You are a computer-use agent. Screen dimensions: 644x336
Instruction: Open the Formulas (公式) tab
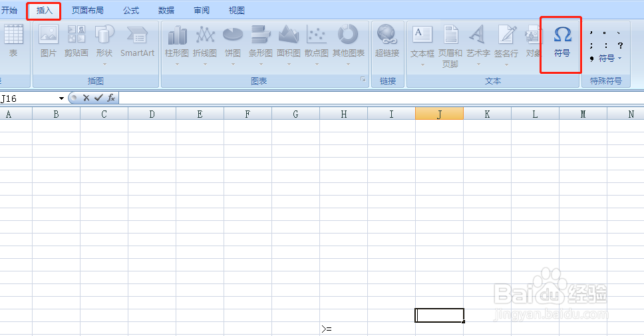coord(131,10)
